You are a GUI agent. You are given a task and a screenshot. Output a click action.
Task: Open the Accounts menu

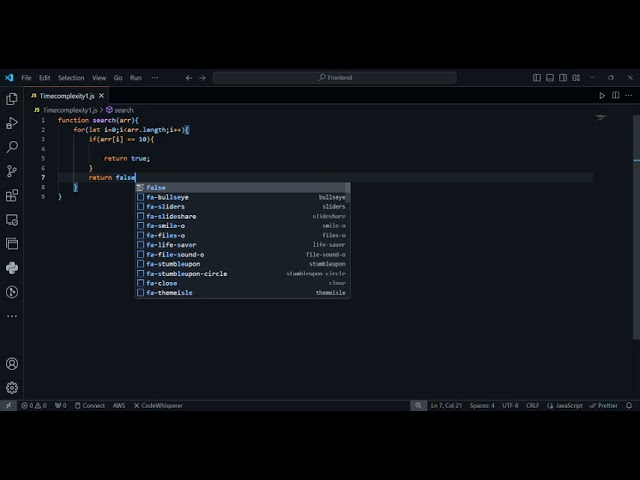coord(12,364)
